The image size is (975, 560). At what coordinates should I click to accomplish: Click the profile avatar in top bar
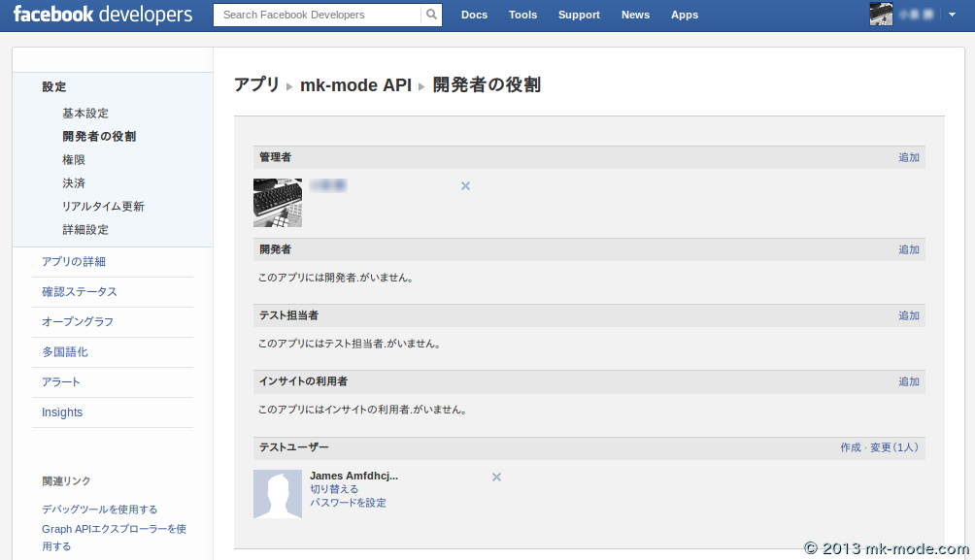coord(881,15)
